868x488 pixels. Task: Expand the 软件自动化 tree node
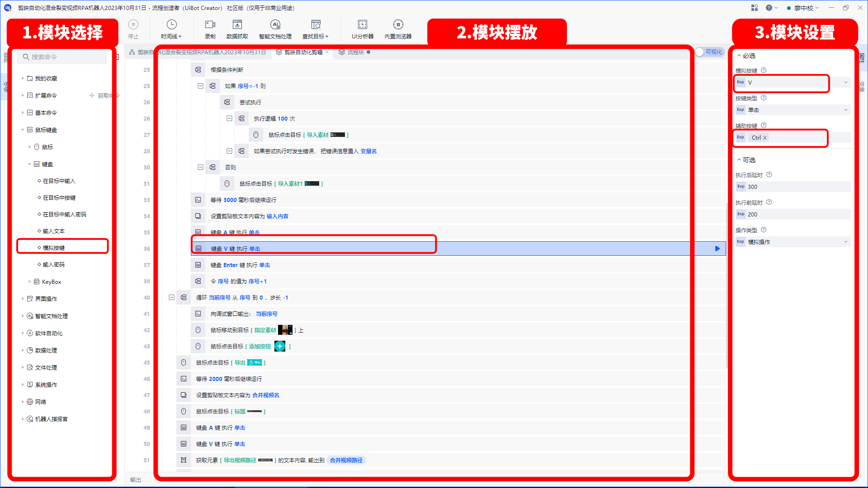point(23,333)
